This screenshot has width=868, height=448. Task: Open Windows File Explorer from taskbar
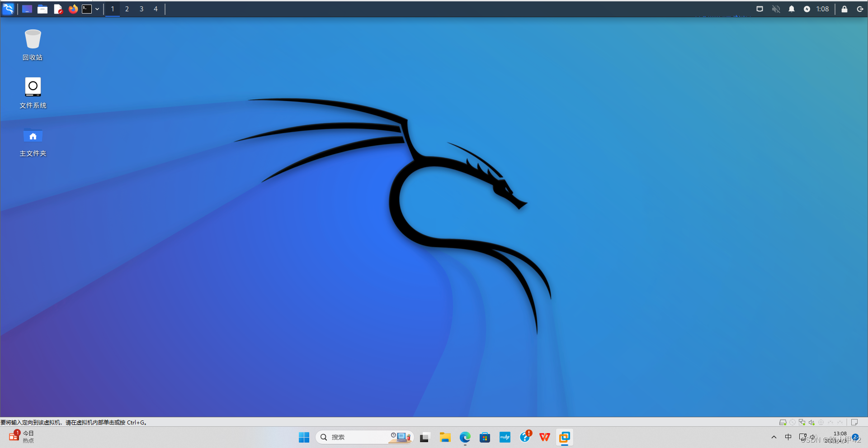(x=445, y=437)
